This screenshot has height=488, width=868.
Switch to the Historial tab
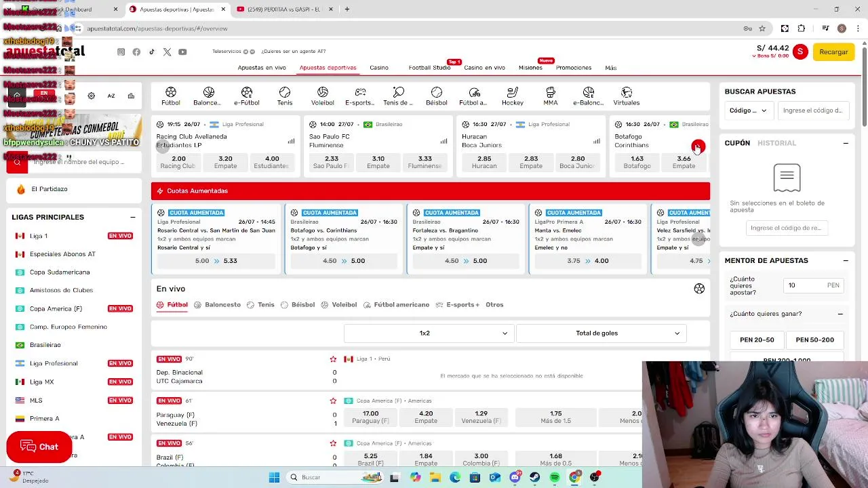776,143
